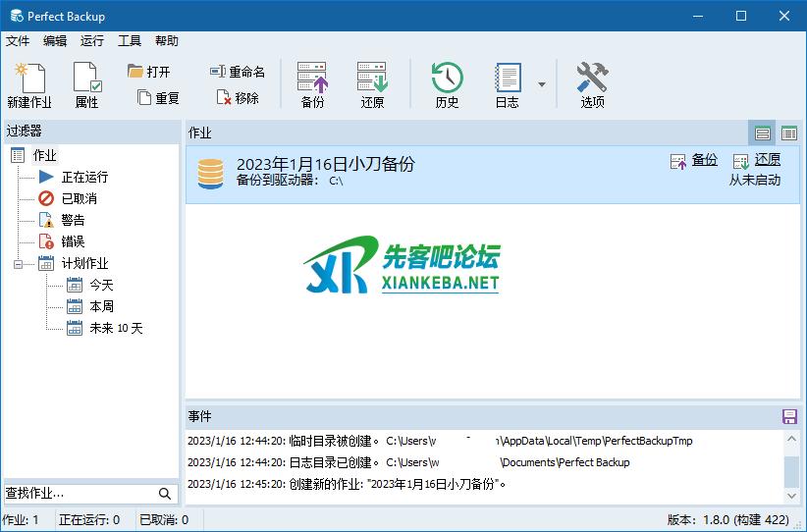Open the 文件 (File) menu
The height and width of the screenshot is (532, 807).
[18, 41]
